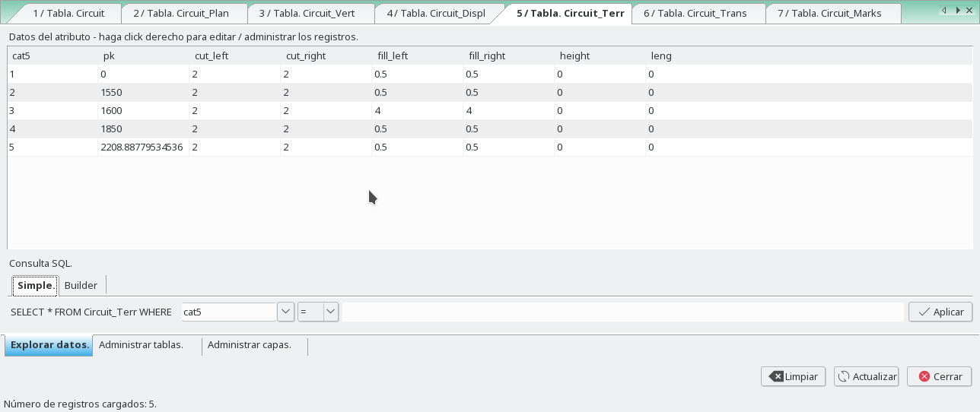Go to the Circuit_Displ table tab

(x=435, y=13)
